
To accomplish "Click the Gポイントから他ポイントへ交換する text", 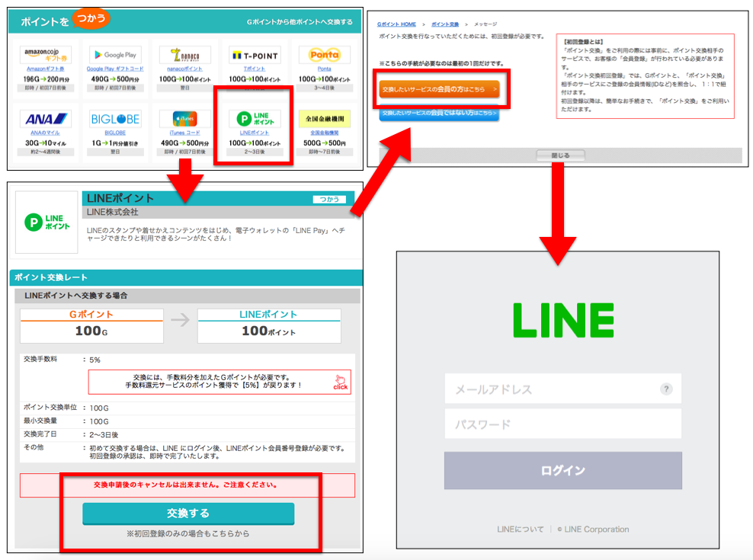I will 300,22.
